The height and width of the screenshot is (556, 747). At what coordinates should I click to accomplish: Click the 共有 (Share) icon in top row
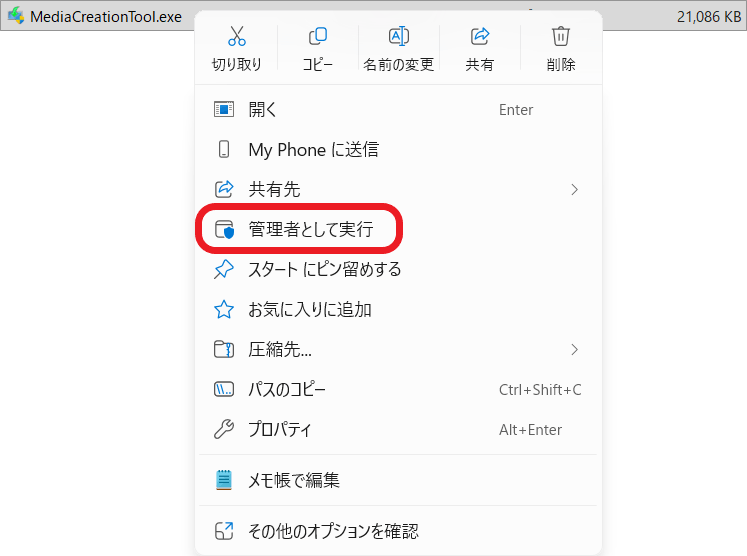tap(479, 37)
